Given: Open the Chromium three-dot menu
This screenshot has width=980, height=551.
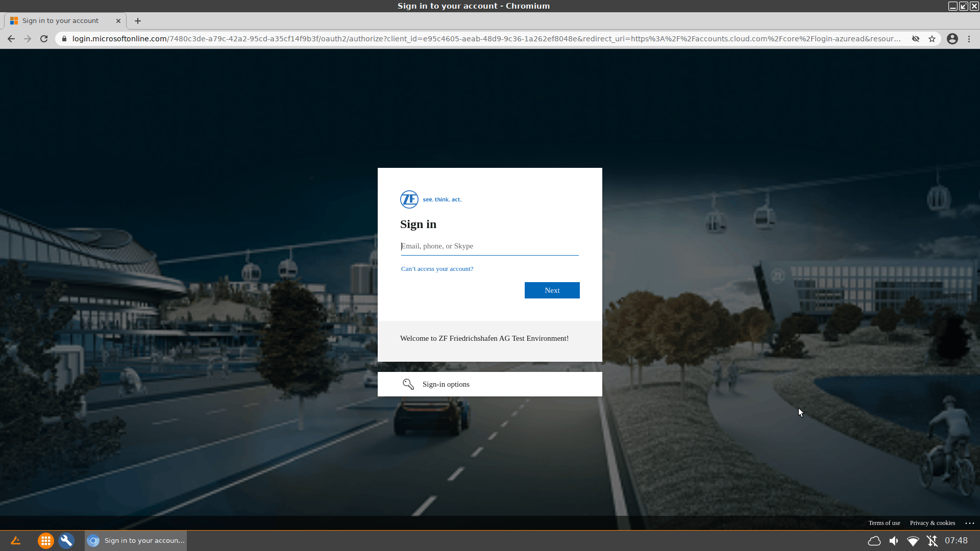Looking at the screenshot, I should (x=969, y=39).
